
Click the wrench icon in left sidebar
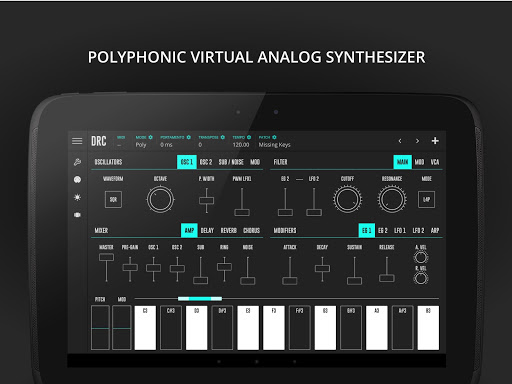click(77, 162)
